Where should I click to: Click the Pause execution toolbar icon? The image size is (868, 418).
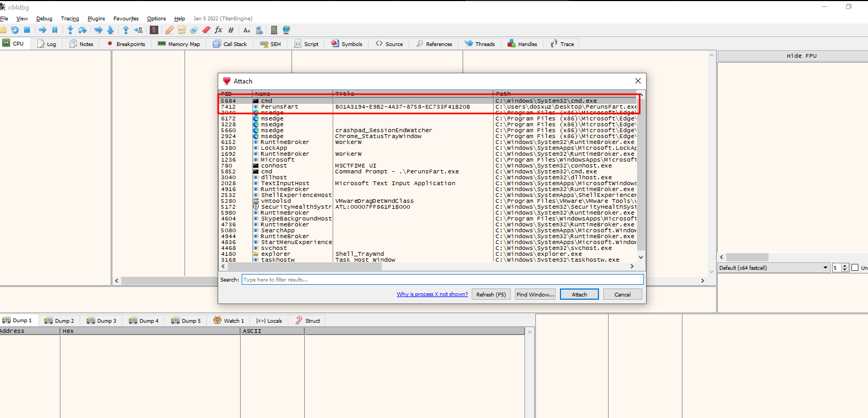55,30
